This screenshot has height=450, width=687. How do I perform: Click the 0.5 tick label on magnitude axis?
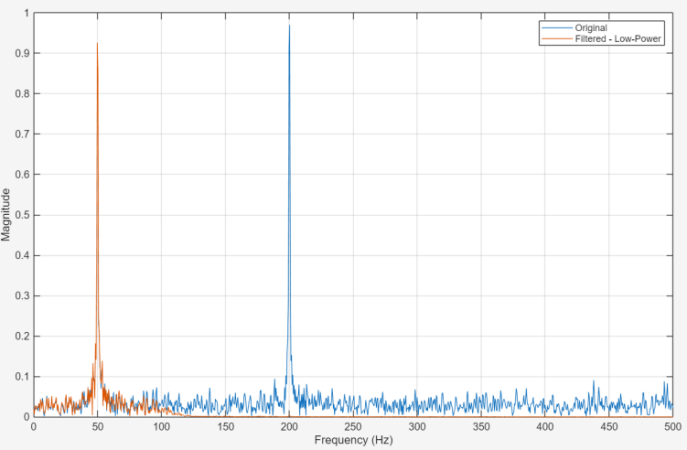[x=22, y=215]
